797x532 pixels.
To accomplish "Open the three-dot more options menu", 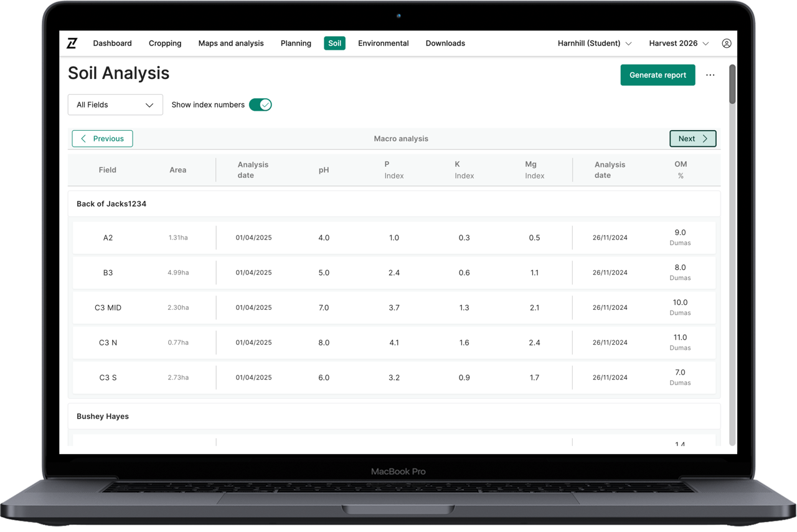I will (710, 75).
